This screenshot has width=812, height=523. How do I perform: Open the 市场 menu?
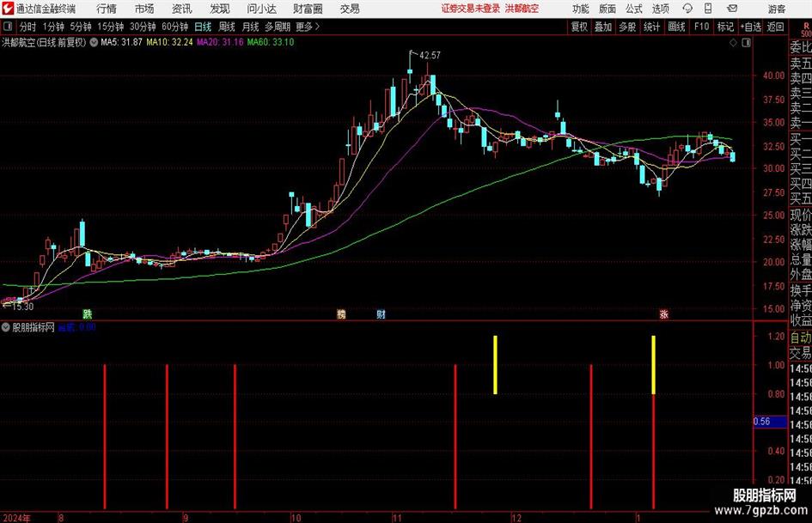tap(144, 9)
